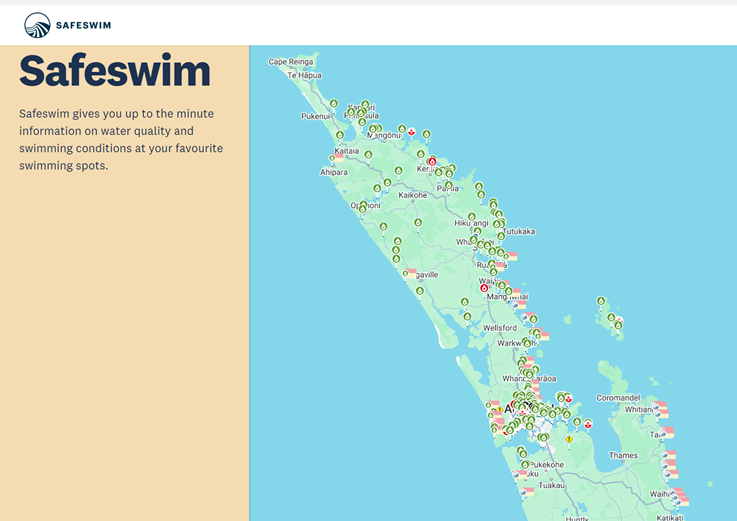Viewport: 737px width, 521px height.
Task: Select lone green marker on island north of Coromandel
Action: [x=601, y=301]
